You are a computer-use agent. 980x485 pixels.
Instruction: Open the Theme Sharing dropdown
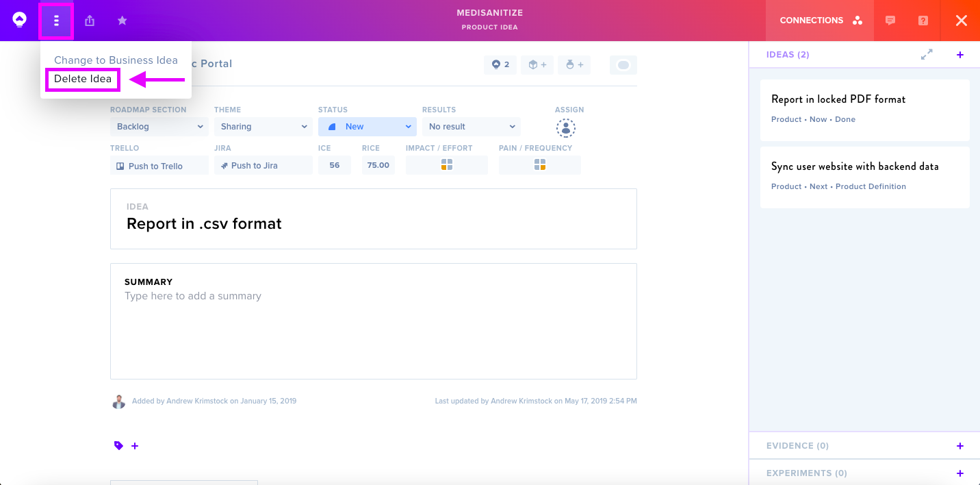point(263,127)
